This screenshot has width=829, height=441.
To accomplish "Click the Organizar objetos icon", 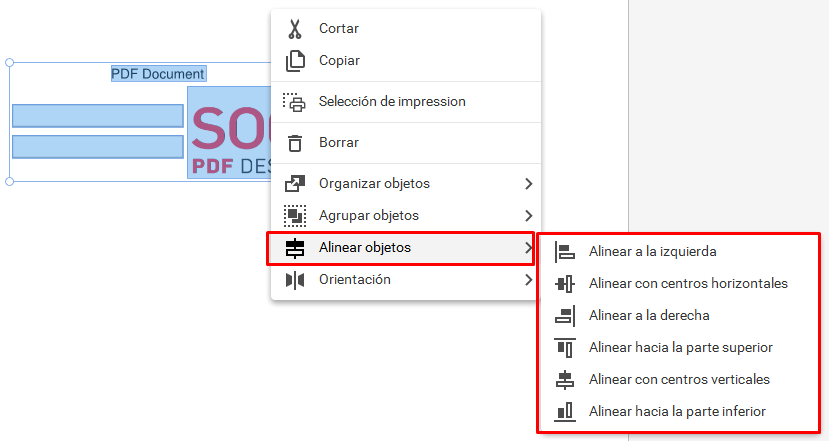I will [295, 183].
